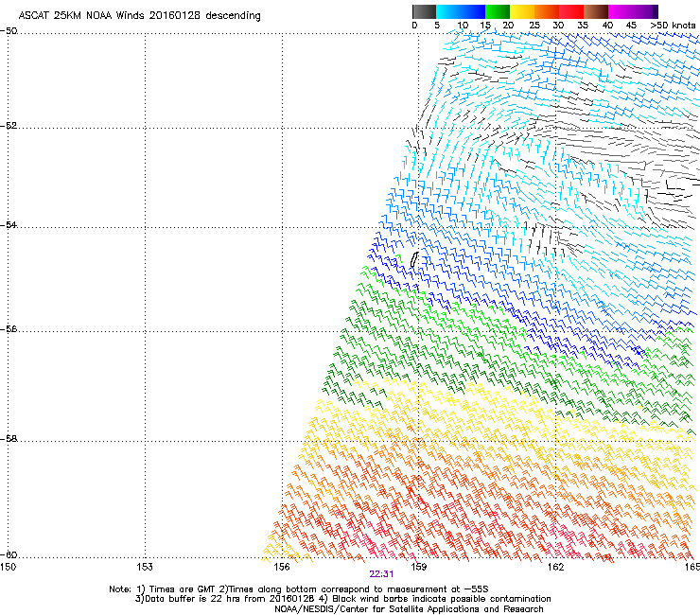Viewport: 700px width, 615px height.
Task: Click the yellow 20–25 knots legend swatch
Action: (522, 11)
